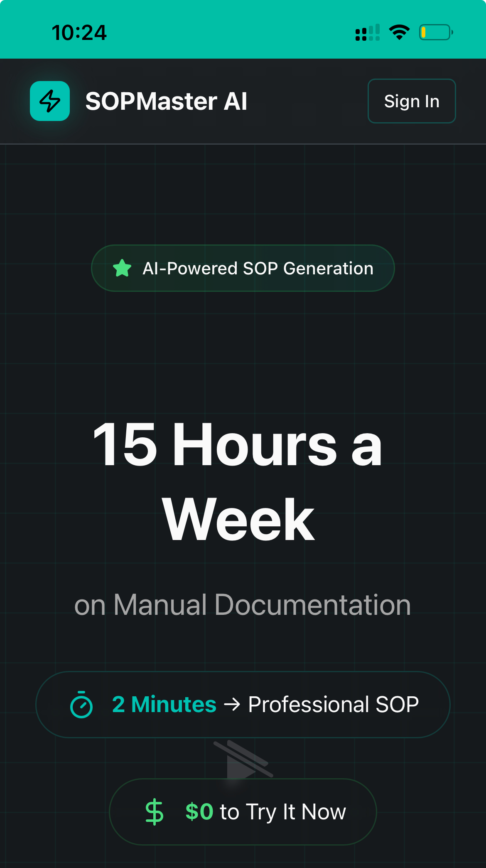Viewport: 486px width, 868px height.
Task: Click the arrow between 2 Minutes and Professional SOP
Action: click(232, 704)
